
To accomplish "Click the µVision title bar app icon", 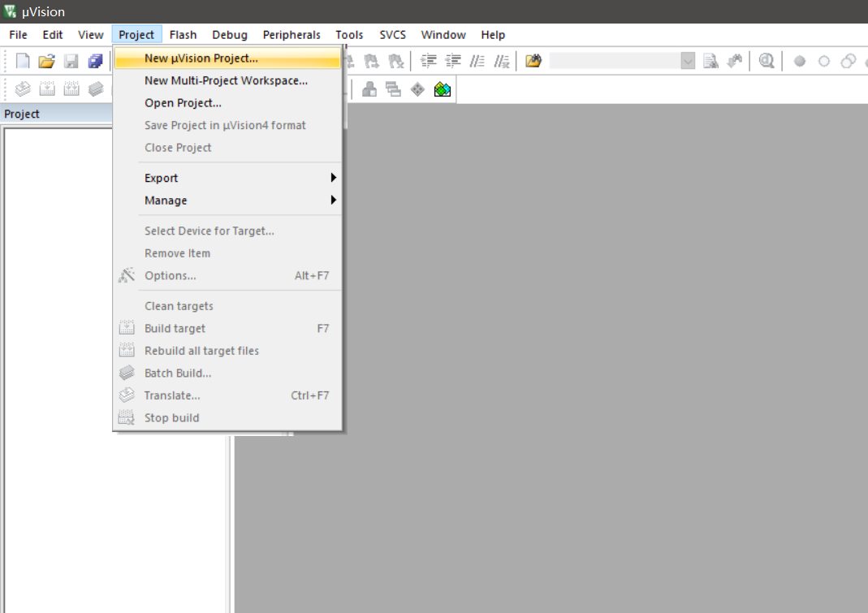I will point(10,11).
